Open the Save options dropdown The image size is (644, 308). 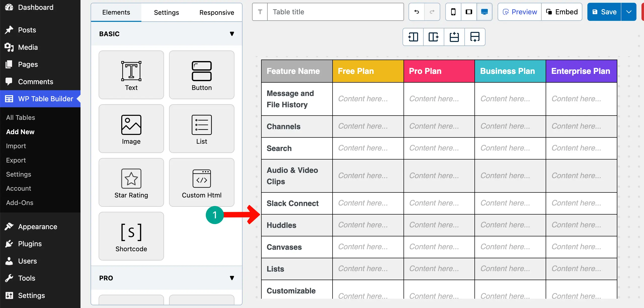coord(629,12)
